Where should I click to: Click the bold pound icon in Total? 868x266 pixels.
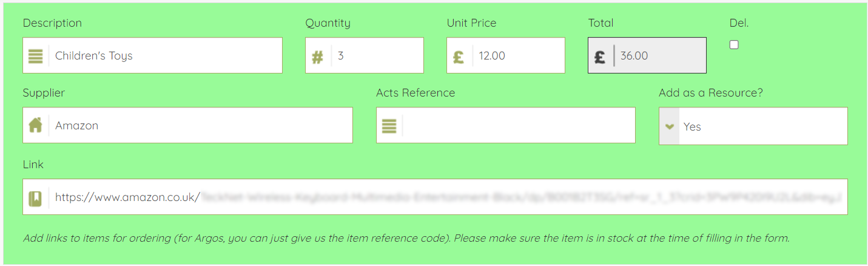600,56
